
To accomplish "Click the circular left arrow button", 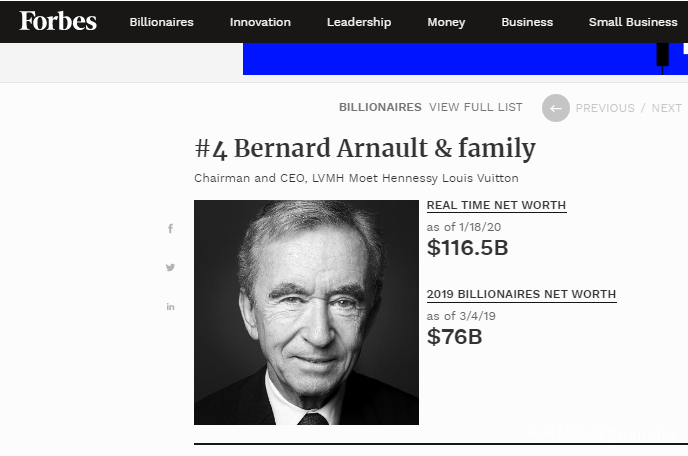I will [x=556, y=108].
